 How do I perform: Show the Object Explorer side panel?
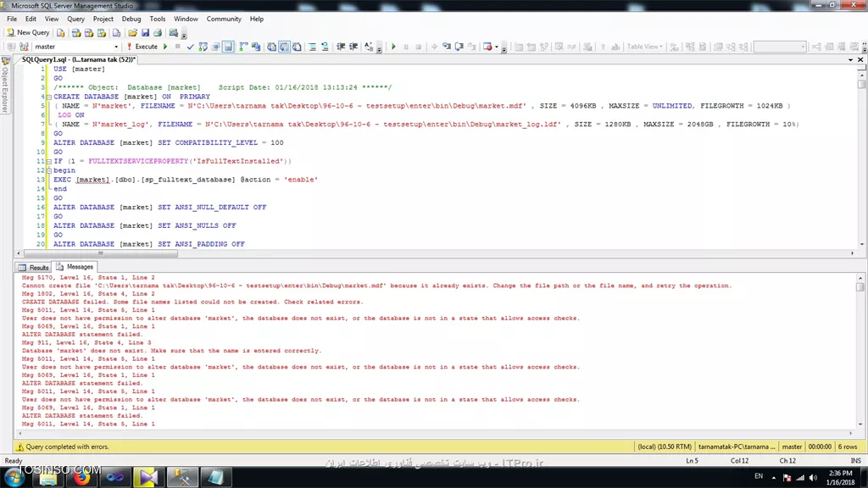(5, 85)
